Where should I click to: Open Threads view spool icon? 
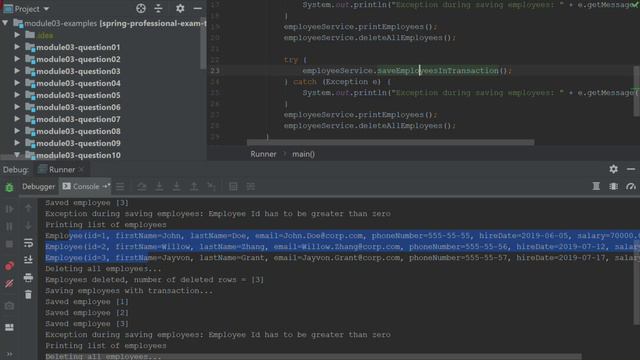[596, 187]
